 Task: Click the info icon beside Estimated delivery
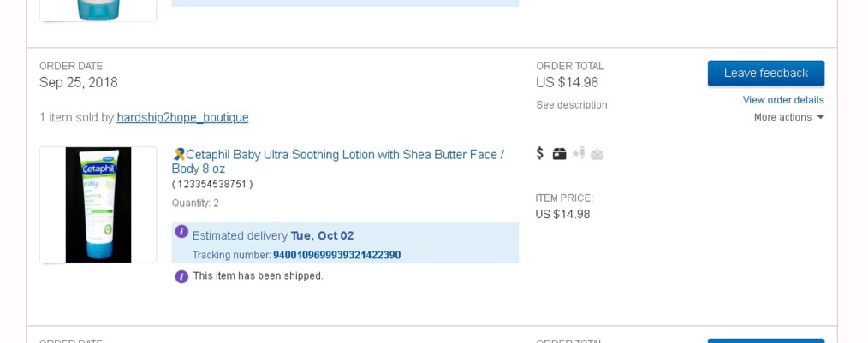(x=181, y=232)
